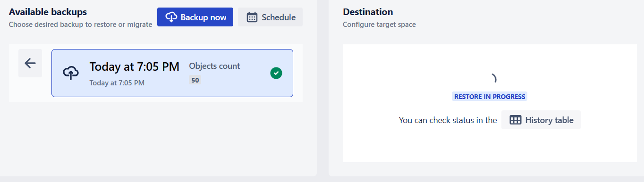Click the loading spinner in Destination panel
The image size is (644, 182).
point(492,78)
